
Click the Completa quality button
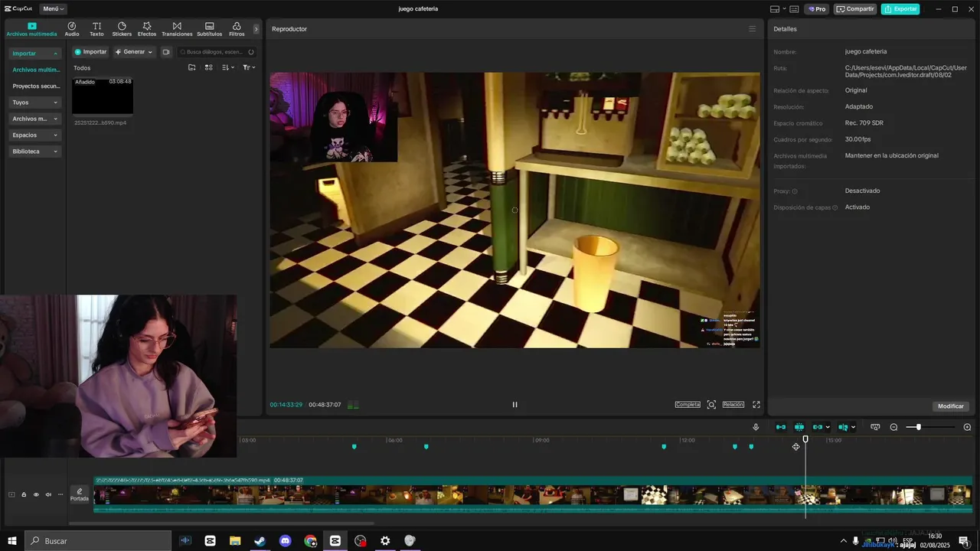[688, 405]
